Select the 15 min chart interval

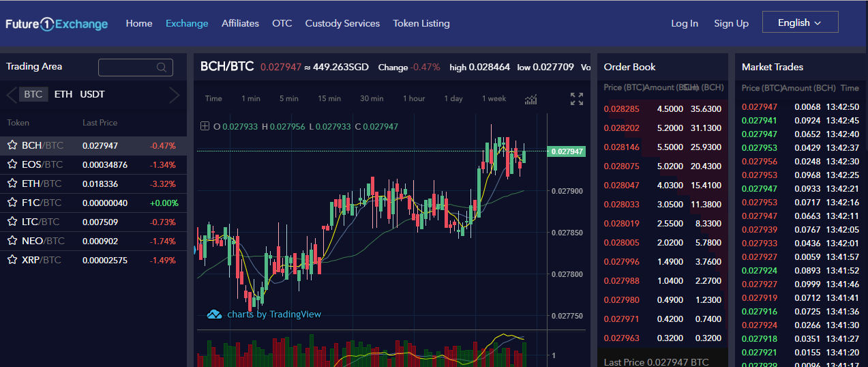click(329, 98)
